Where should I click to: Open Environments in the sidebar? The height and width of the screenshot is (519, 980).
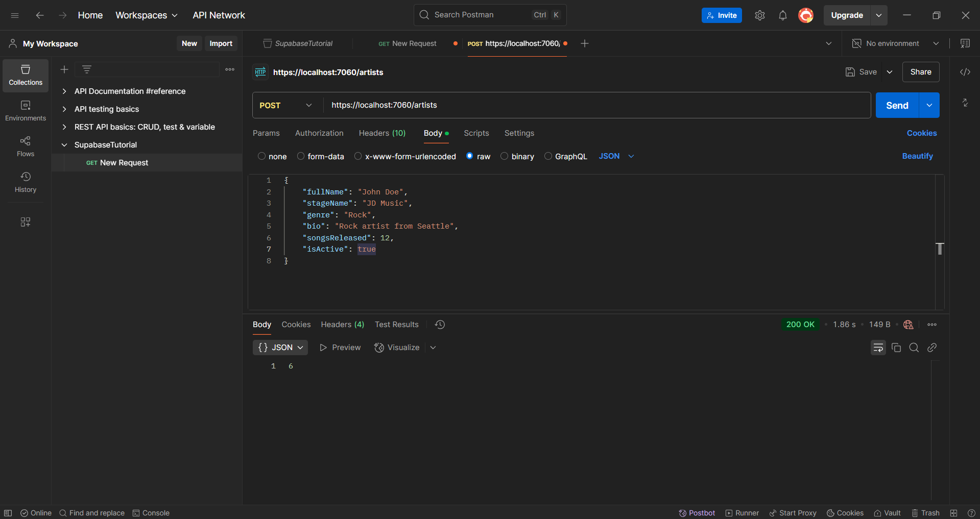pos(26,111)
